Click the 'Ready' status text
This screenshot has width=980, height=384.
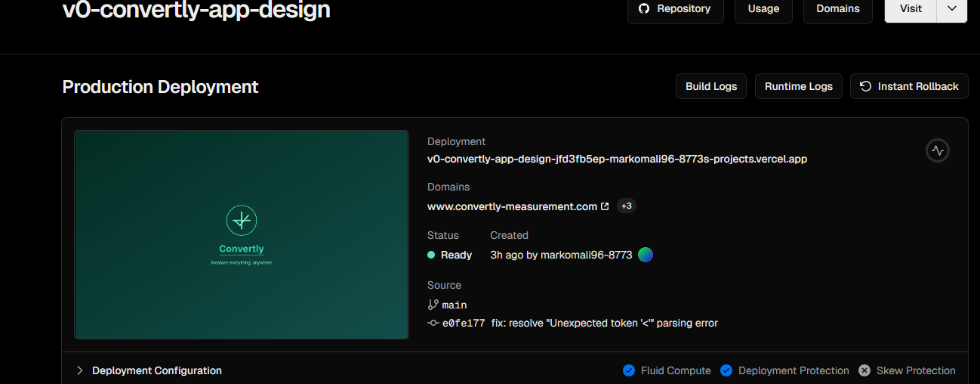pyautogui.click(x=456, y=255)
